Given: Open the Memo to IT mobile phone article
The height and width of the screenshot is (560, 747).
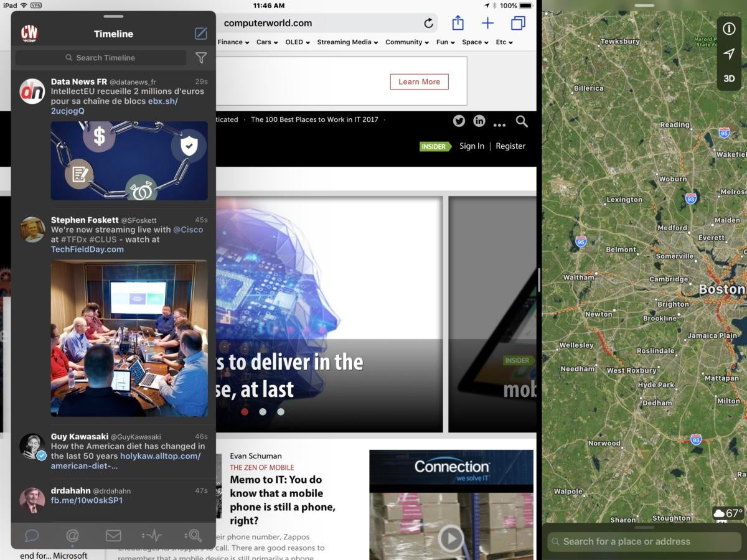Looking at the screenshot, I should (283, 500).
